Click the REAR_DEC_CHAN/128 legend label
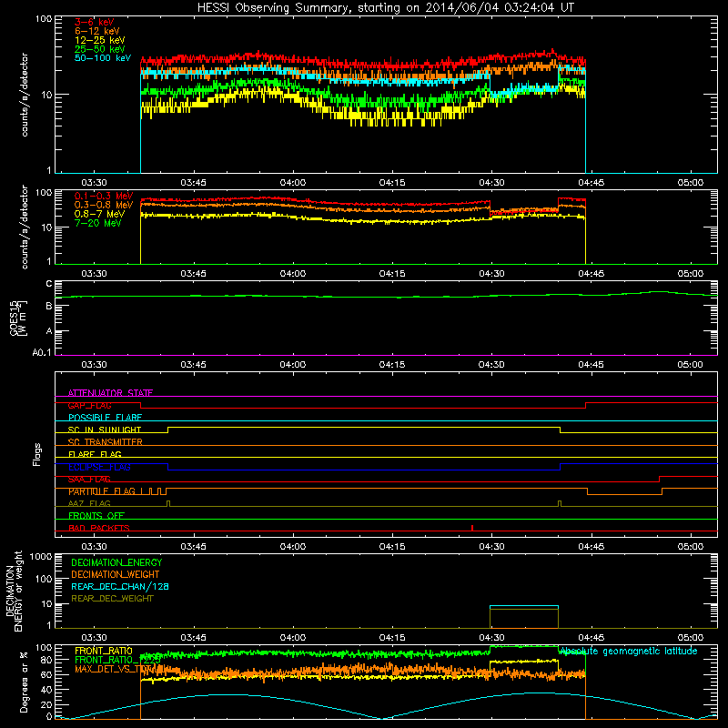The height and width of the screenshot is (728, 728). click(120, 586)
